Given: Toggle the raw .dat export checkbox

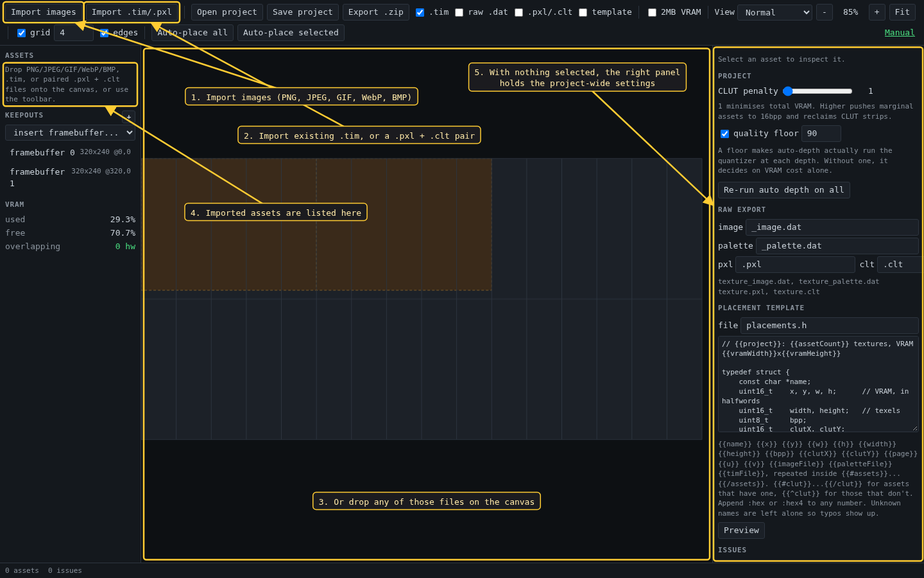Looking at the screenshot, I should point(459,12).
